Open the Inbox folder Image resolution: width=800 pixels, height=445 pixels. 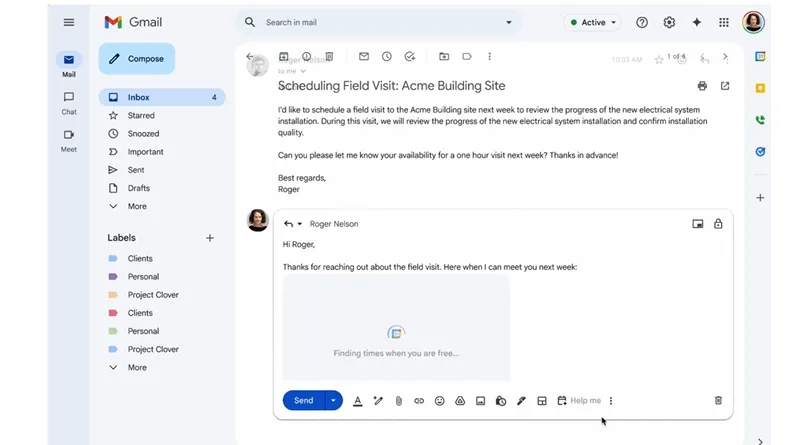(139, 98)
